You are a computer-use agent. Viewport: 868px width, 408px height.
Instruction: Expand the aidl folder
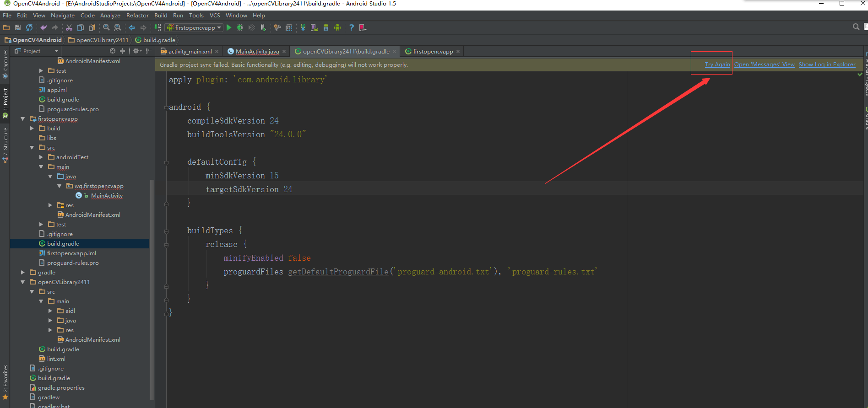click(x=50, y=311)
